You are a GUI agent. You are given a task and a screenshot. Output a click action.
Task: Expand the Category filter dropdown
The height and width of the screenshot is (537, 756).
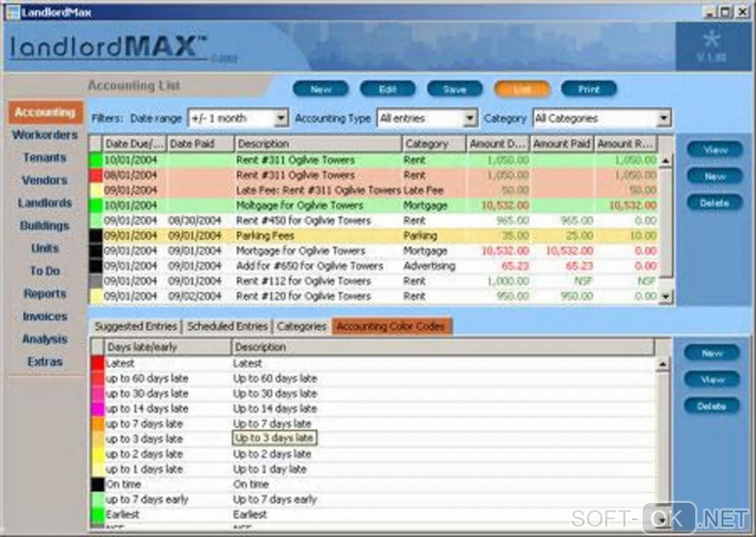coord(664,118)
